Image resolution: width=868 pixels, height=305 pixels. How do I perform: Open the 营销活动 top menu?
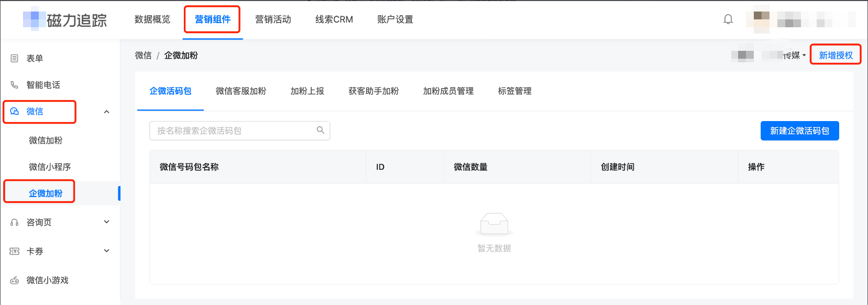tap(273, 19)
